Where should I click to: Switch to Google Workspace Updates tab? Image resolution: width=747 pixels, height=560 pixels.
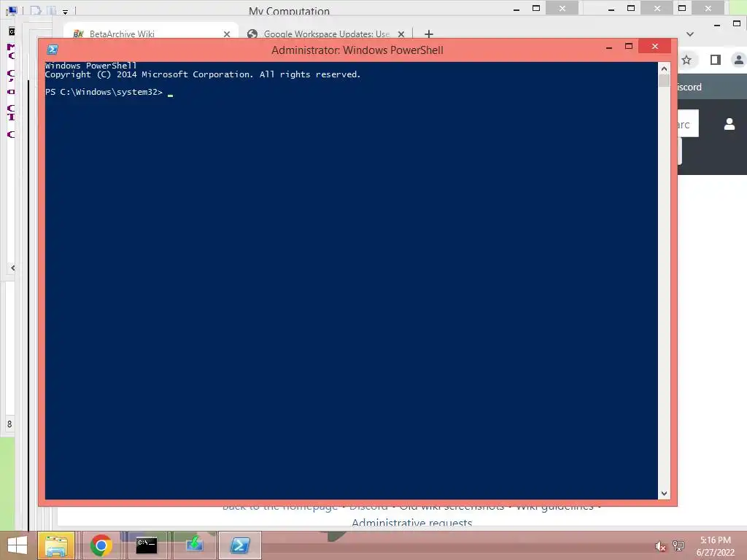(x=326, y=34)
